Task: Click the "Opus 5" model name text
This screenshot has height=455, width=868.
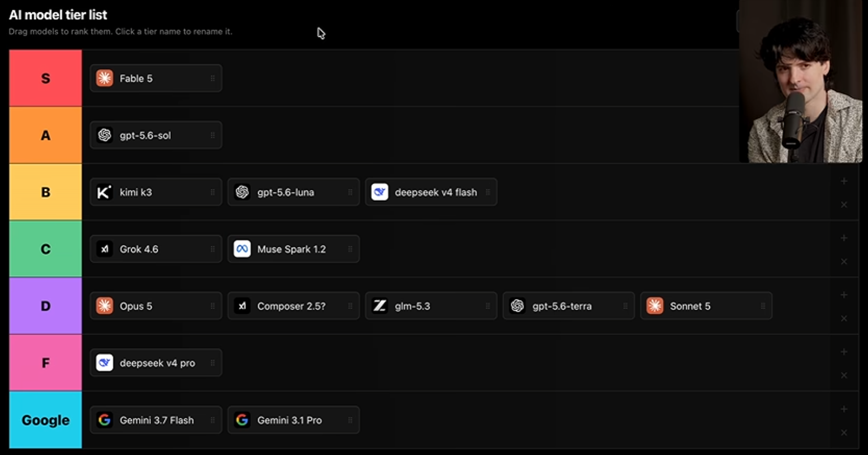Action: (136, 306)
